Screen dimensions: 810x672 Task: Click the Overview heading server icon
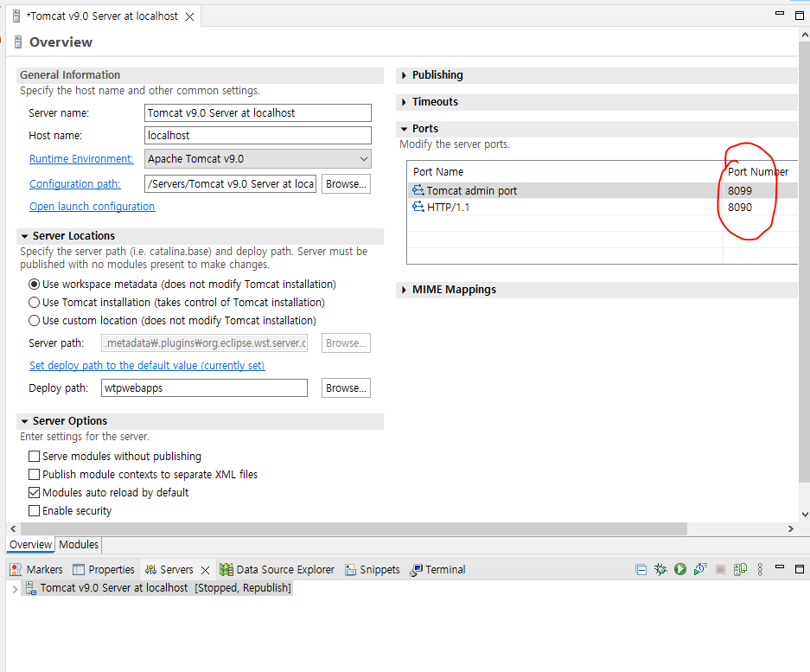pyautogui.click(x=18, y=42)
